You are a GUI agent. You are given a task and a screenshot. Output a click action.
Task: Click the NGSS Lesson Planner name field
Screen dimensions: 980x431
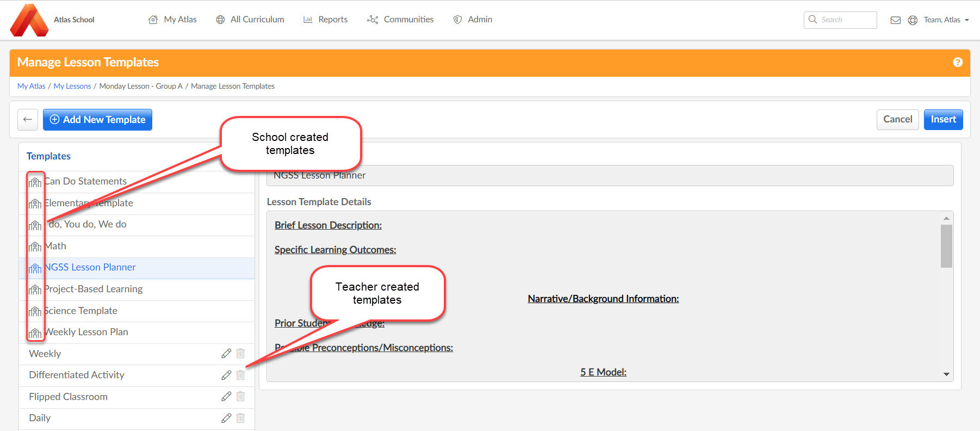(x=610, y=175)
